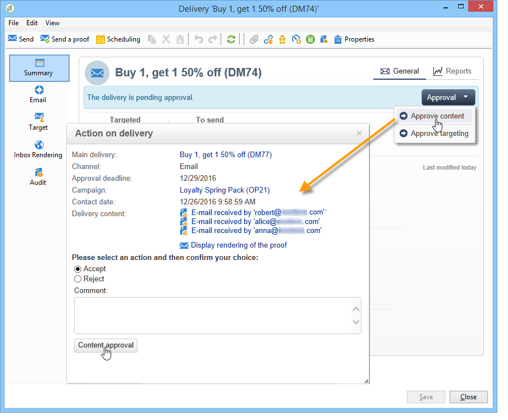The height and width of the screenshot is (420, 508).
Task: Close the Action on delivery dialog
Action: 359,134
